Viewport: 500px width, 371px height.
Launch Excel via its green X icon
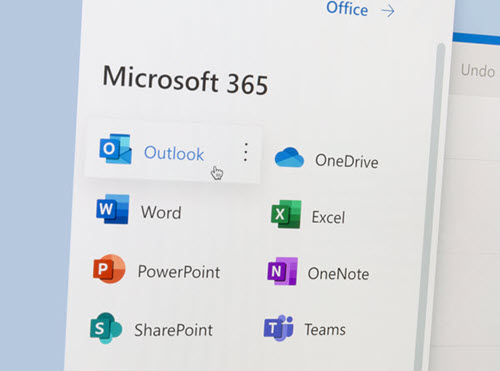(x=286, y=214)
